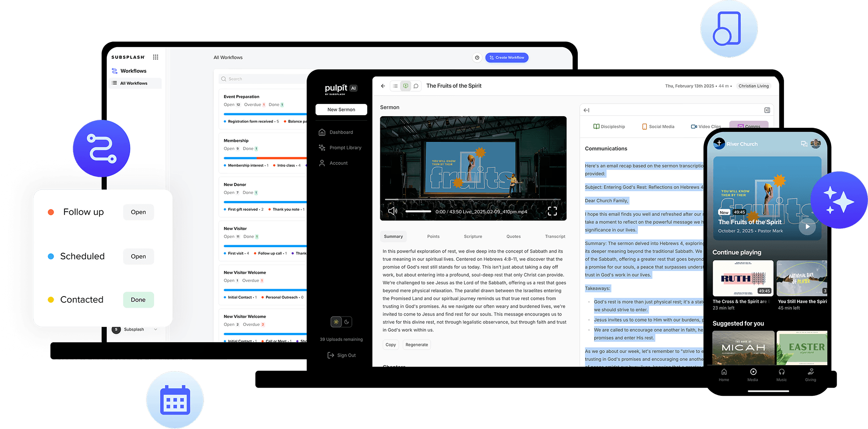Copy the sermon summary
Screen dimensions: 868x429
(x=391, y=345)
